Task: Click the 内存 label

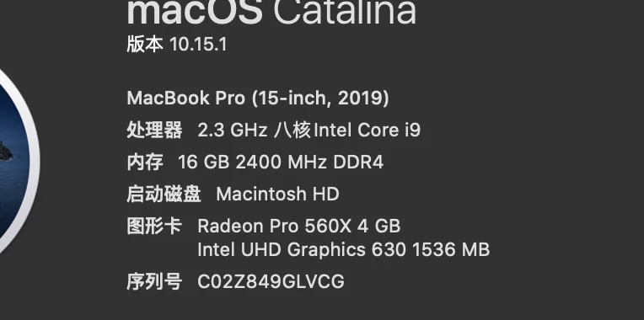Action: tap(145, 162)
